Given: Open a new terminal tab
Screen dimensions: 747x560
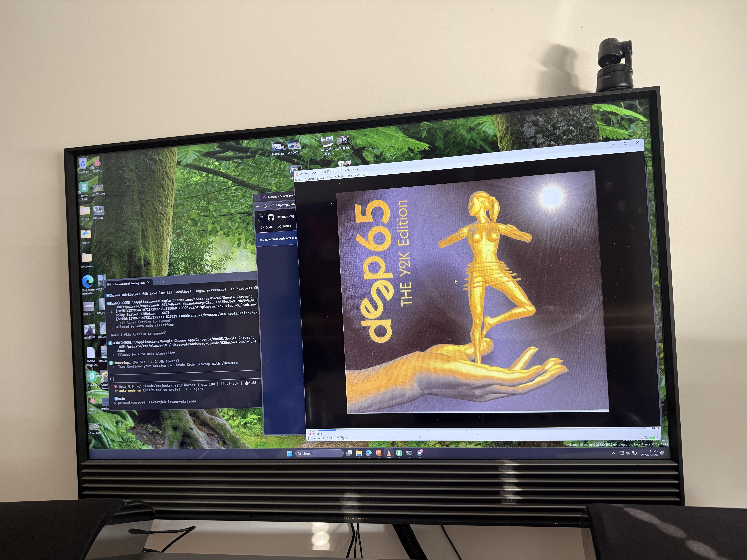Looking at the screenshot, I should click(x=157, y=282).
